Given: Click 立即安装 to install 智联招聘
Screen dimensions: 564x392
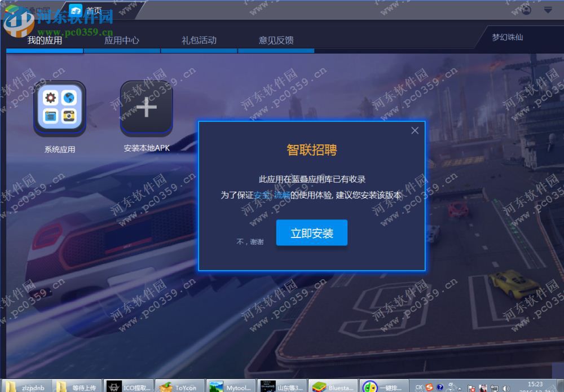Looking at the screenshot, I should coord(311,232).
